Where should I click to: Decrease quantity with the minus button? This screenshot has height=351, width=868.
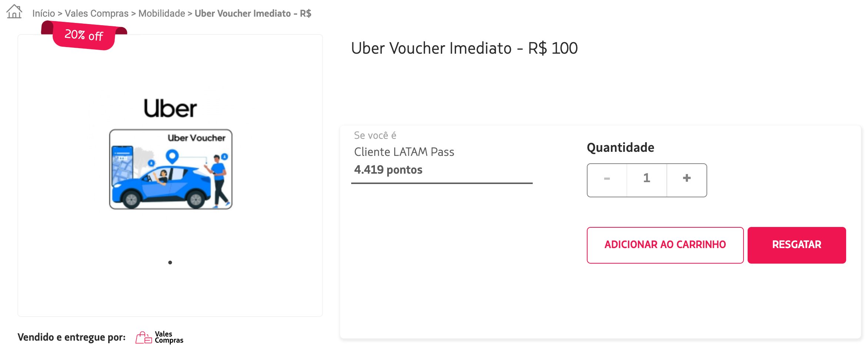[607, 180]
